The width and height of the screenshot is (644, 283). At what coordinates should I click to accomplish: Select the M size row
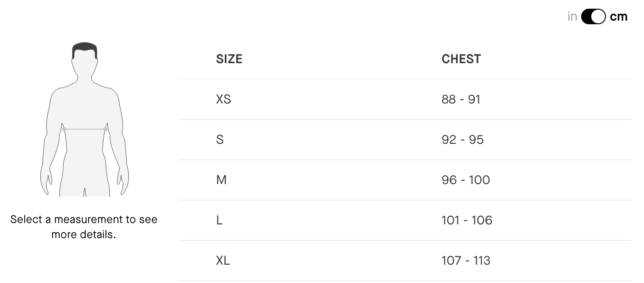(405, 180)
